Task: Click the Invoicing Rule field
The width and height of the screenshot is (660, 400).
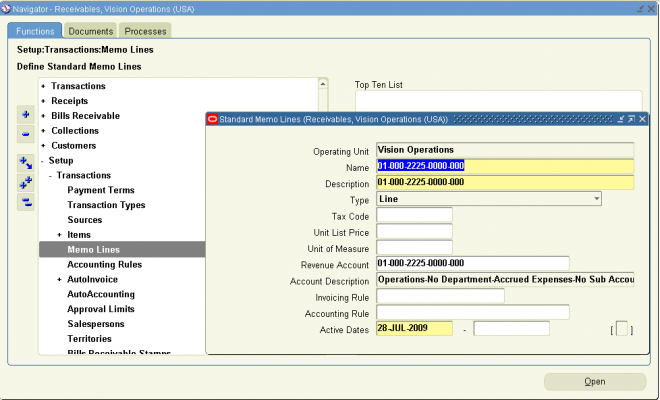Action: click(x=440, y=296)
